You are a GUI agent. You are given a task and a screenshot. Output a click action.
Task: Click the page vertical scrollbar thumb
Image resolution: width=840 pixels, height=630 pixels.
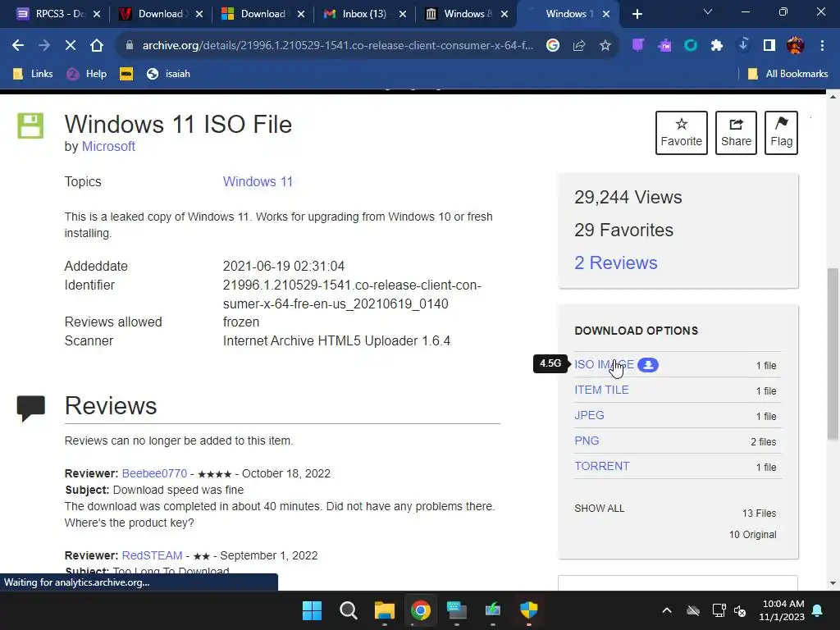[833, 354]
